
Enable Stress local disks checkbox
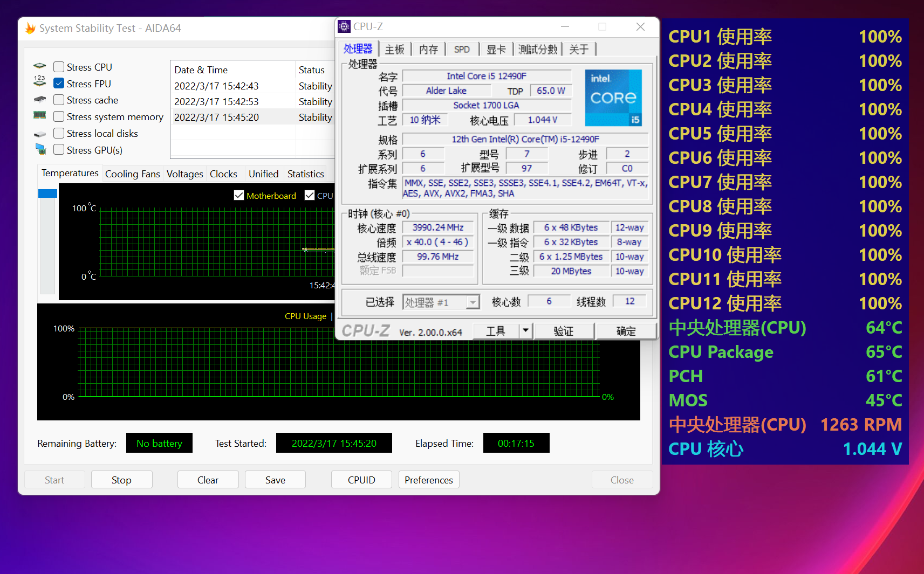point(59,133)
